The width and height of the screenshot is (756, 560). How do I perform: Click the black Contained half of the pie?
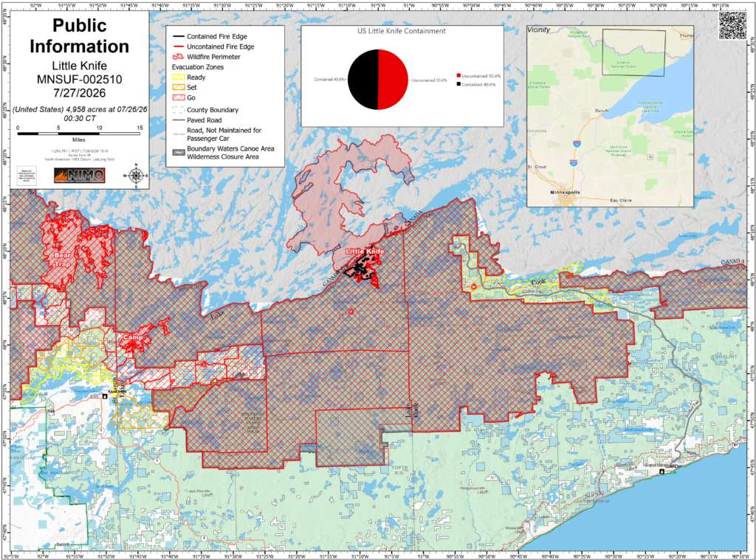[362, 80]
